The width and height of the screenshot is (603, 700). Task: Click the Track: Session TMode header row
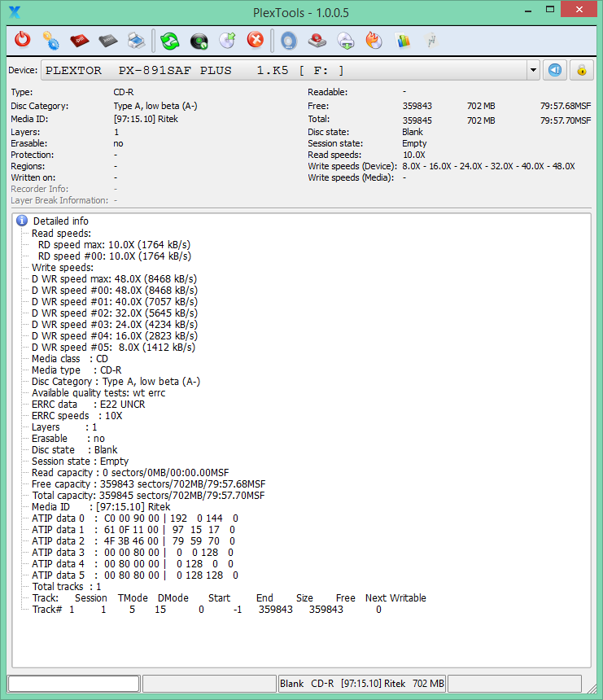tap(229, 598)
